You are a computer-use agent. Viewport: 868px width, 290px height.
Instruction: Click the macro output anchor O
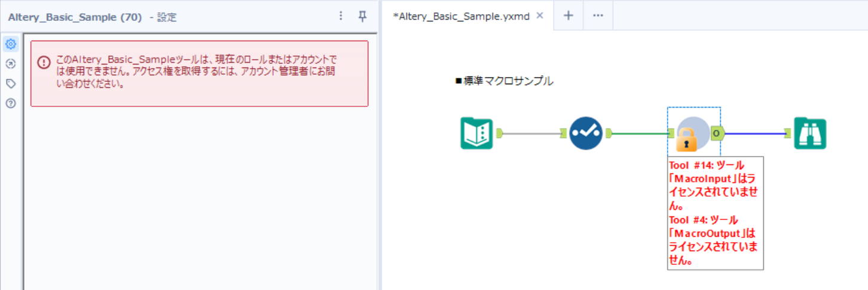pos(717,132)
